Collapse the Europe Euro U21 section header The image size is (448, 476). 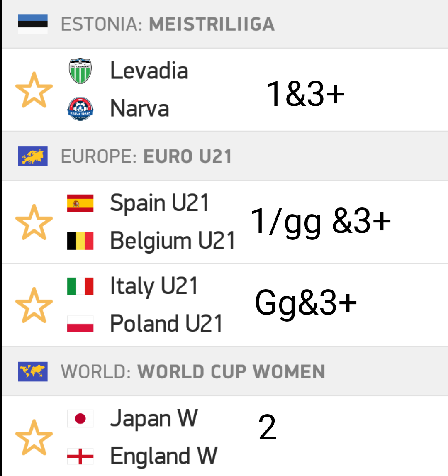[x=224, y=156]
